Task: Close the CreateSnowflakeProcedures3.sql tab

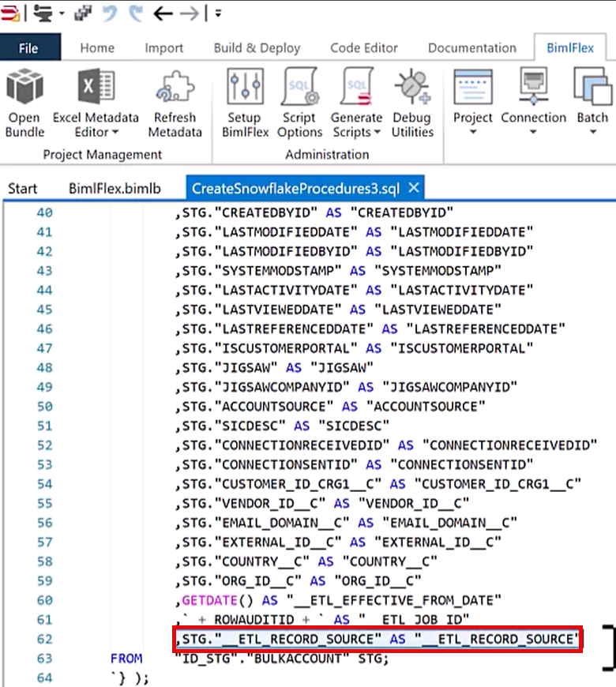Action: click(414, 188)
